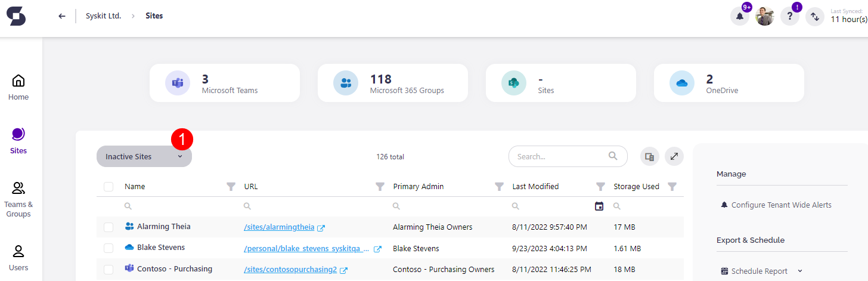The height and width of the screenshot is (281, 868).
Task: Open Blake Stevens site external link icon
Action: [x=377, y=249]
